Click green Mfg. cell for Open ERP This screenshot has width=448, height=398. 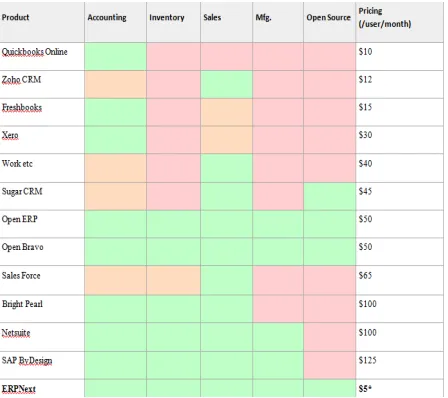278,224
